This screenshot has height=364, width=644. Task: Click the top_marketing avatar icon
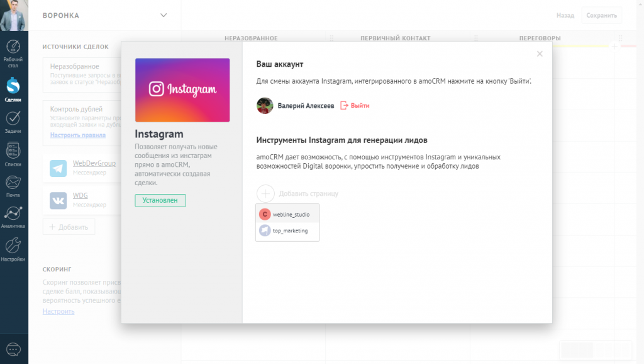coord(265,230)
